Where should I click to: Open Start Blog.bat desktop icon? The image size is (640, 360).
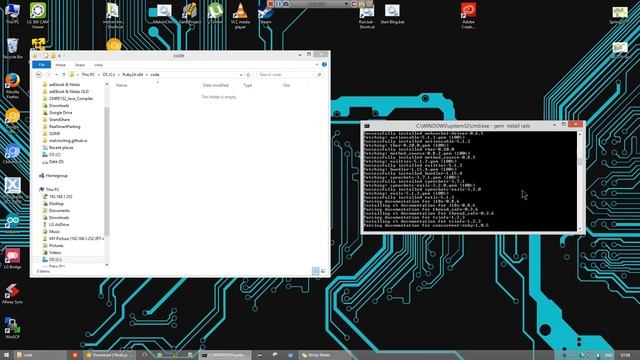pos(392,13)
